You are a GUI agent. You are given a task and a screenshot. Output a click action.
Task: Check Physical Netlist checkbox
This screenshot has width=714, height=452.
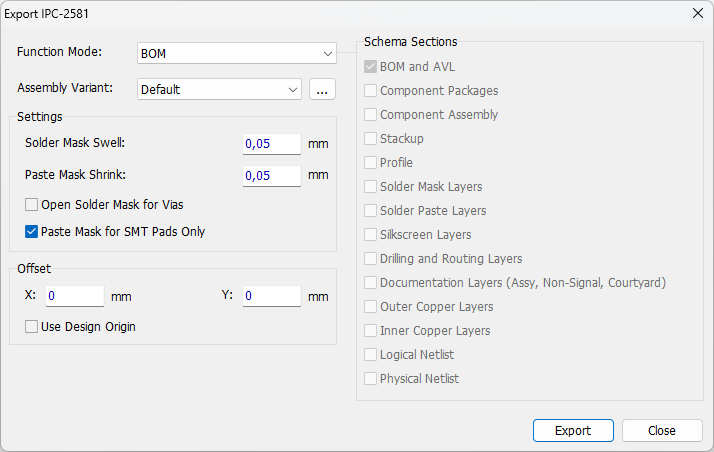370,379
